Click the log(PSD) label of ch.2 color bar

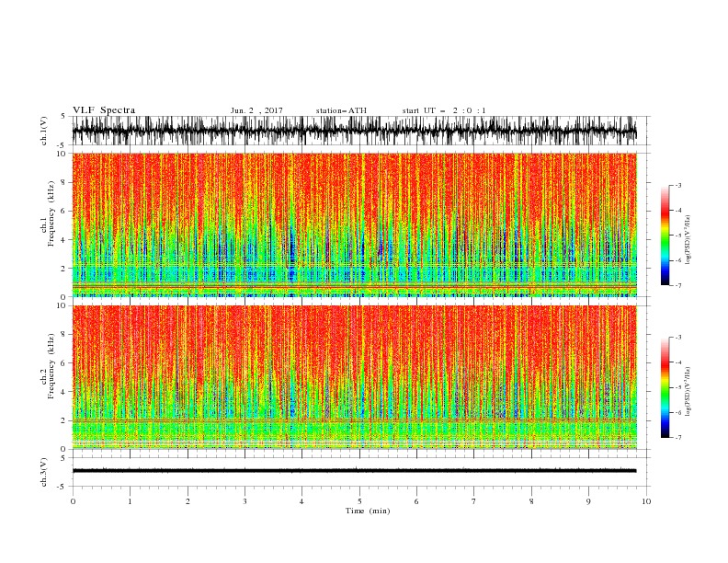coord(688,391)
